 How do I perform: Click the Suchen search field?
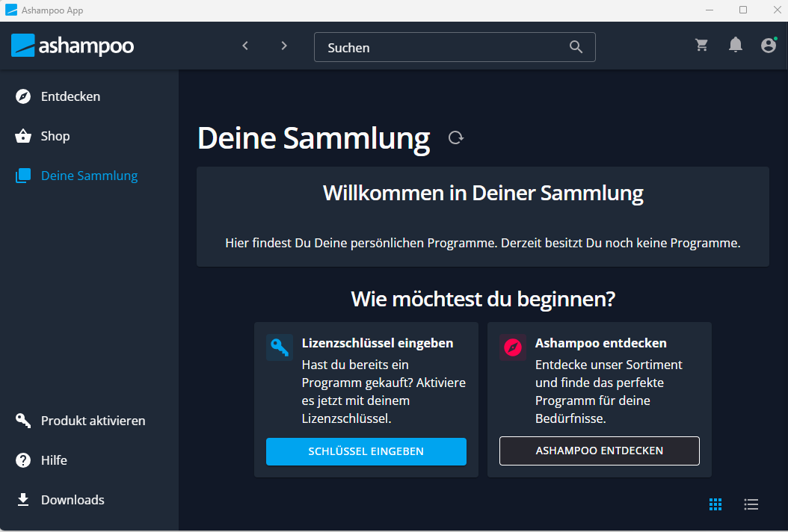[x=455, y=47]
